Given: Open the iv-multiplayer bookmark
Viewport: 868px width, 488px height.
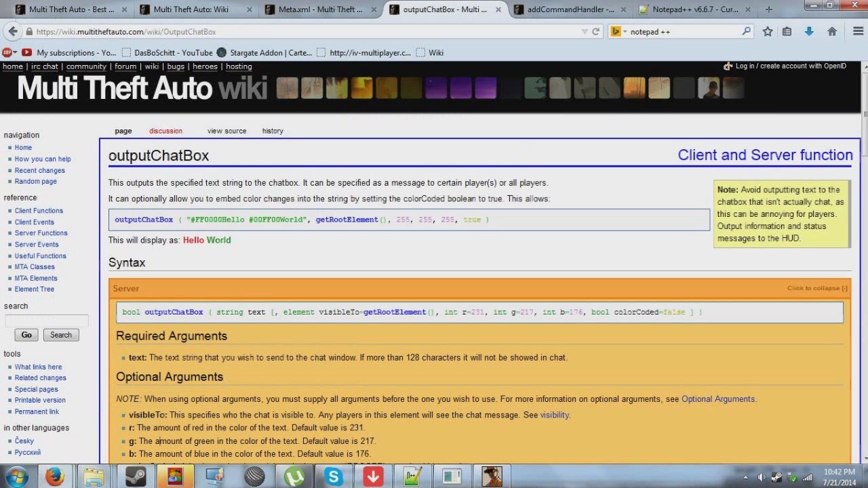Looking at the screenshot, I should coord(363,52).
